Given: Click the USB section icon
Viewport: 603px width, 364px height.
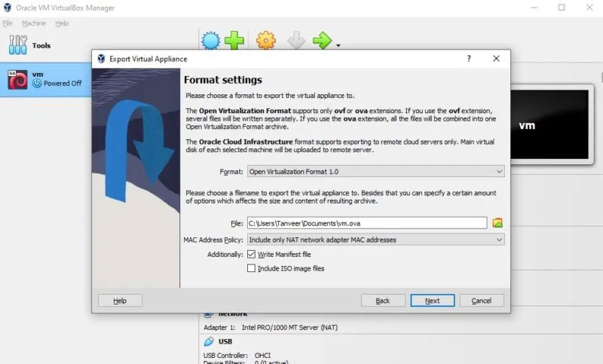Looking at the screenshot, I should (x=209, y=341).
